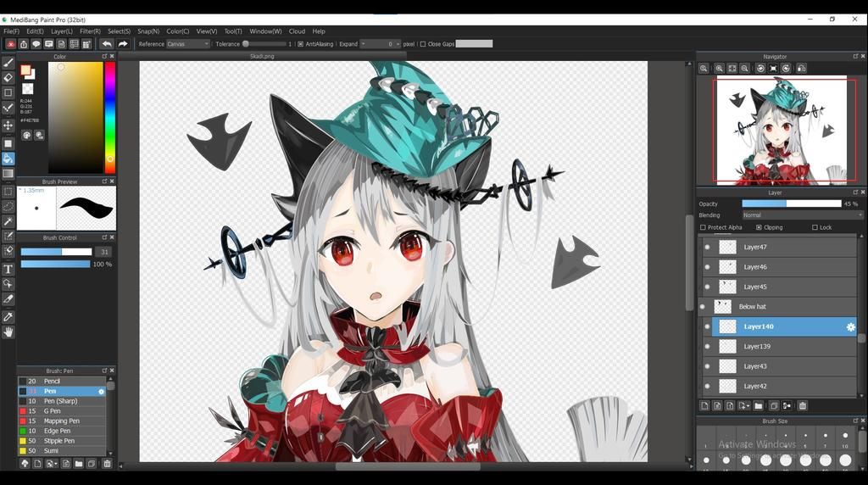Click the Layer panel vertical scrollbar
The height and width of the screenshot is (485, 868).
pyautogui.click(x=861, y=315)
